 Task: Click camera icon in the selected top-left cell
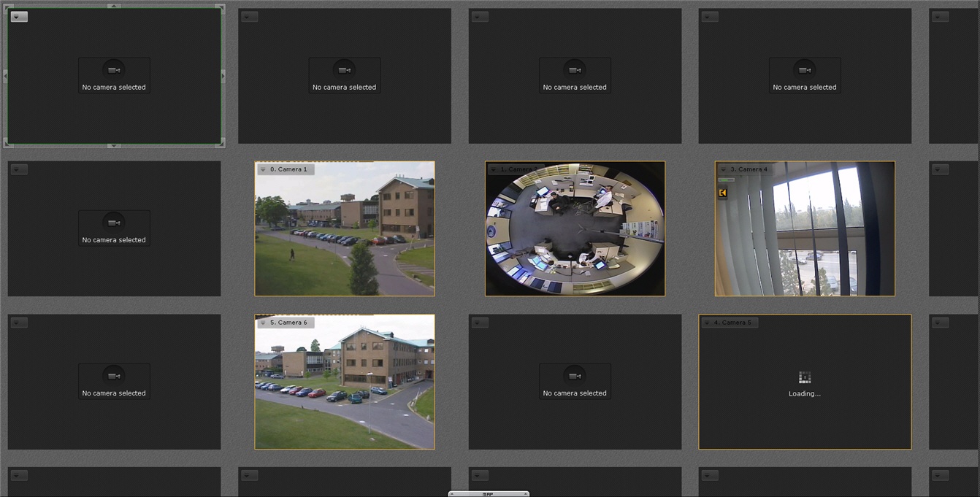pyautogui.click(x=114, y=70)
